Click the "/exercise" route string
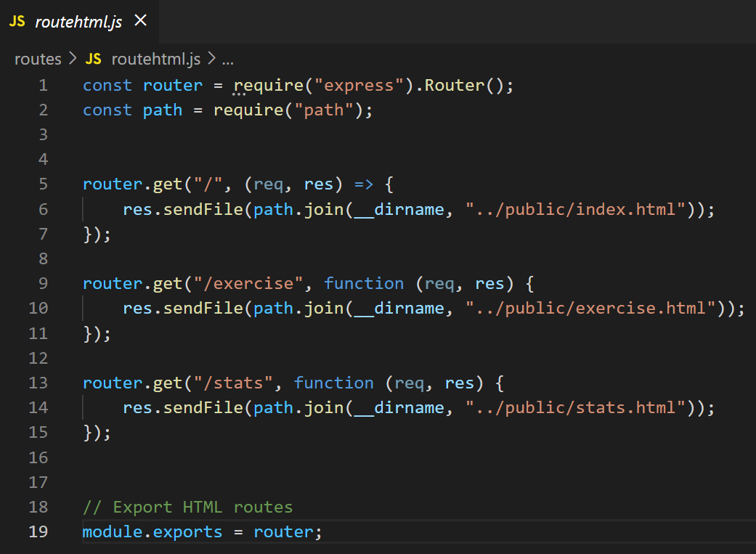The height and width of the screenshot is (554, 756). 248,283
